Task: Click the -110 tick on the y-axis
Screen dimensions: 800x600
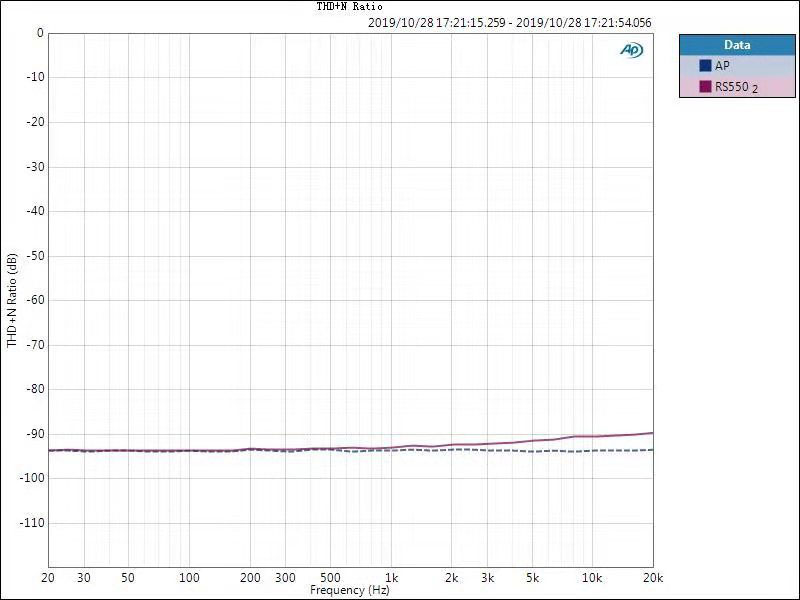Action: (x=33, y=523)
